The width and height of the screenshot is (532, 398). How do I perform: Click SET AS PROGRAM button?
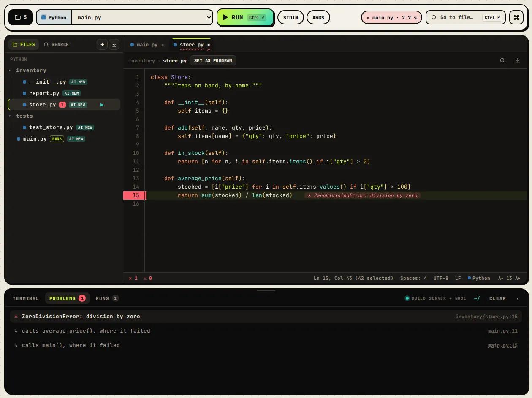coord(213,60)
